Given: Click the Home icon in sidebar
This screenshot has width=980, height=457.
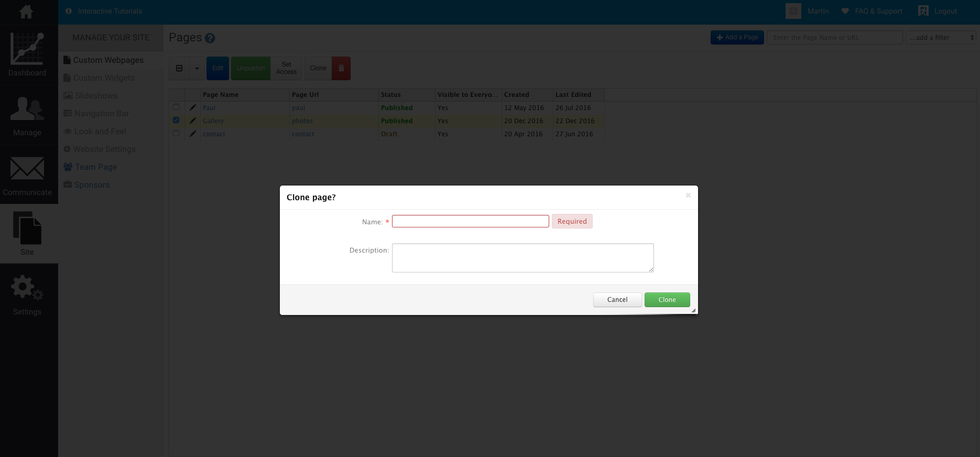Looking at the screenshot, I should pyautogui.click(x=26, y=12).
